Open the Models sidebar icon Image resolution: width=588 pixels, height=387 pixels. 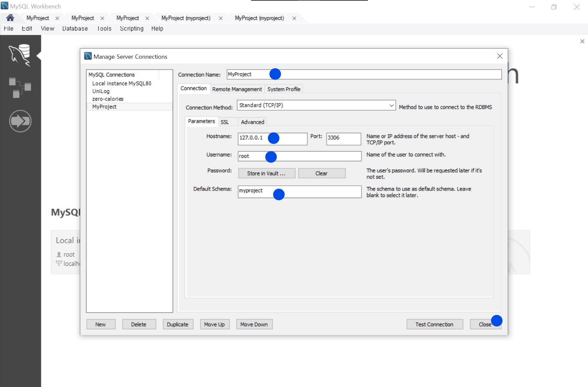20,87
